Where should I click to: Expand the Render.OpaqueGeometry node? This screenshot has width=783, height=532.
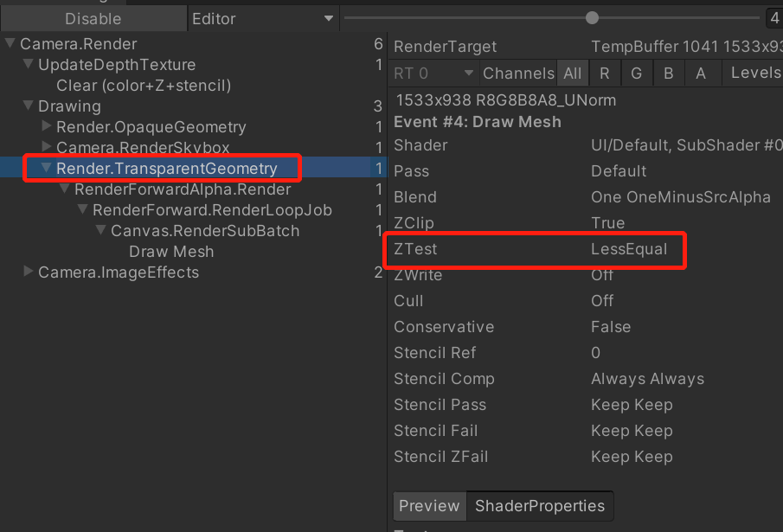47,125
